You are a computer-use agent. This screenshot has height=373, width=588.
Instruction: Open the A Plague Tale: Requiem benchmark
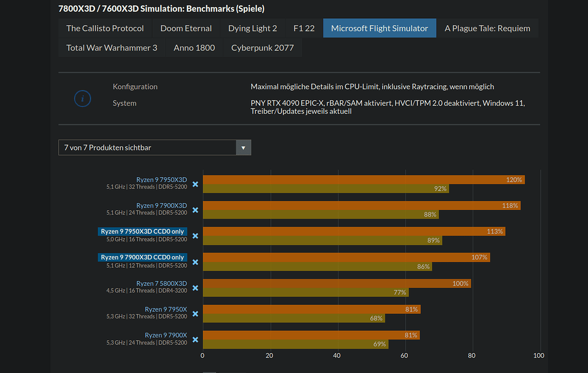coord(487,27)
